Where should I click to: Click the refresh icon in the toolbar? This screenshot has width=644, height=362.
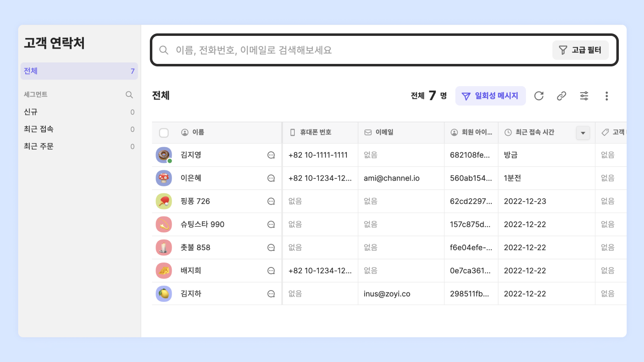539,96
